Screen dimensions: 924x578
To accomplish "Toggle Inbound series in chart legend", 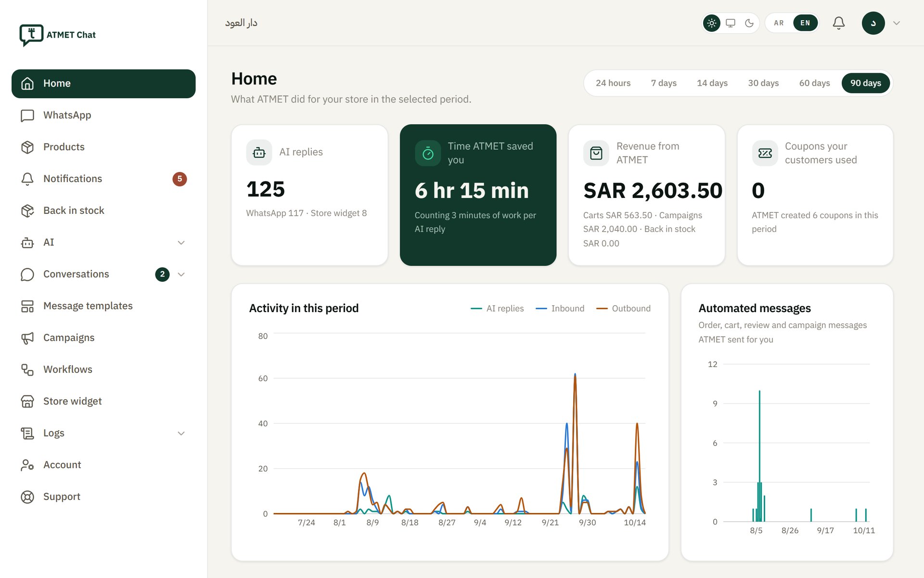I will (x=560, y=308).
